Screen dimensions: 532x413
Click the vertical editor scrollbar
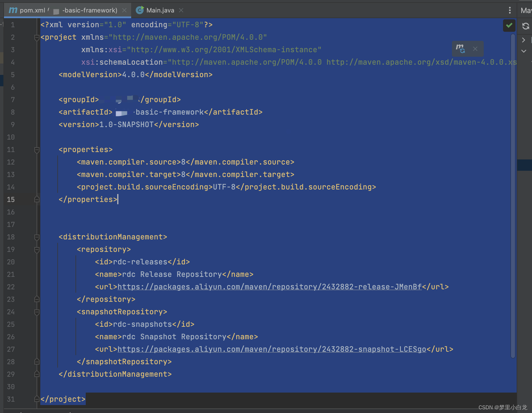tap(513, 196)
